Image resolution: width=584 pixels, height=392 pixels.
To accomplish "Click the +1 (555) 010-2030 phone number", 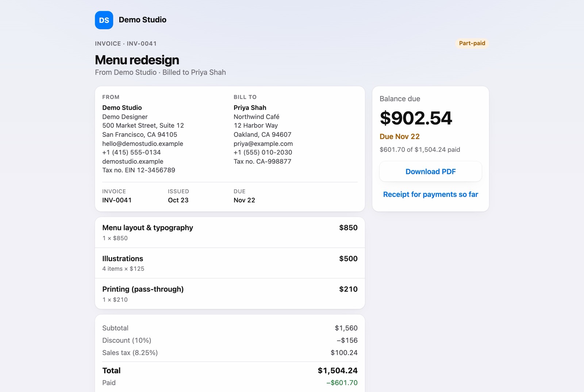I will 263,152.
